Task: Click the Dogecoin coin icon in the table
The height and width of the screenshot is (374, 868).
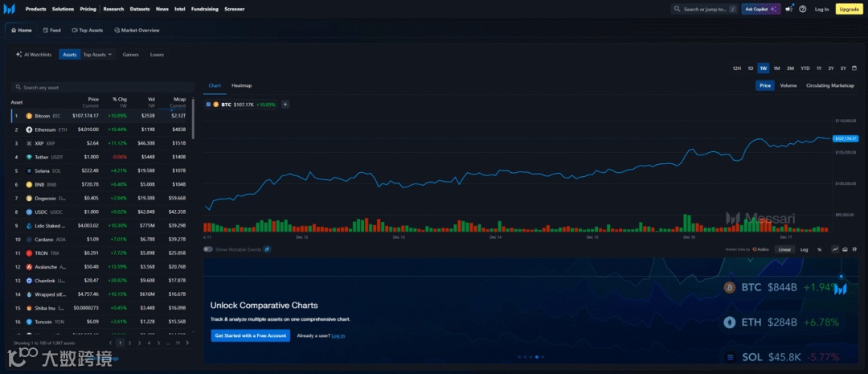Action: [30, 199]
